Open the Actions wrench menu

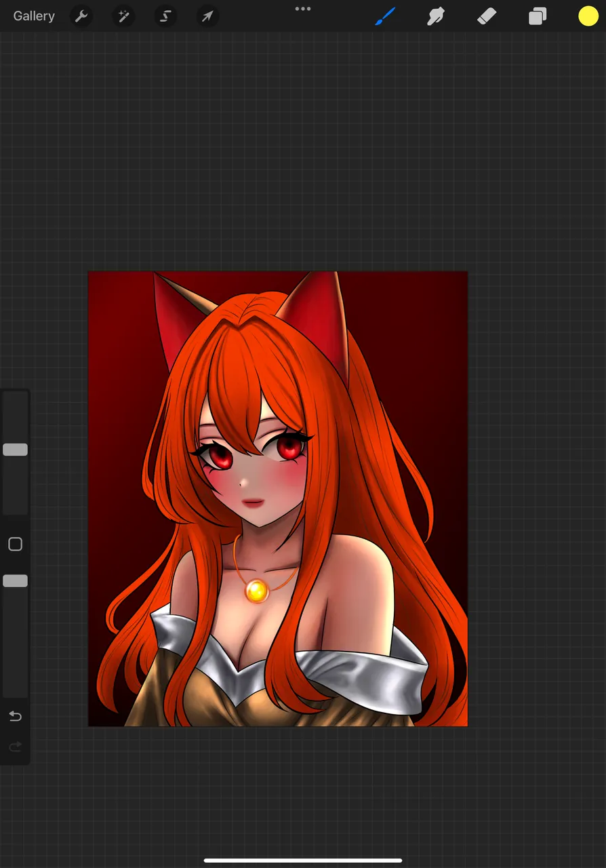(x=81, y=16)
